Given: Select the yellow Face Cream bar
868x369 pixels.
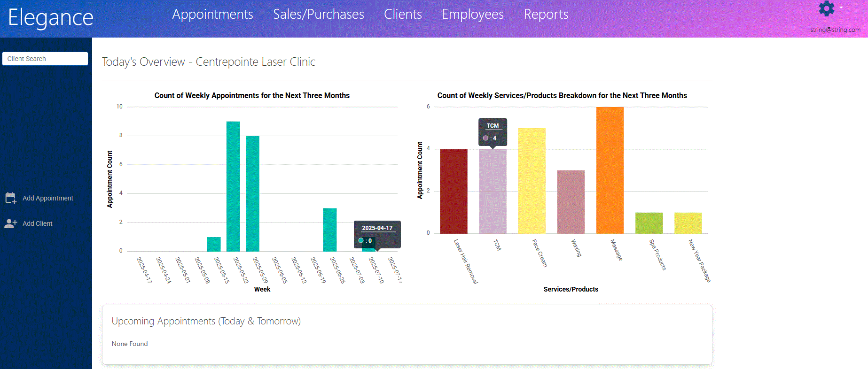Looking at the screenshot, I should coord(532,181).
